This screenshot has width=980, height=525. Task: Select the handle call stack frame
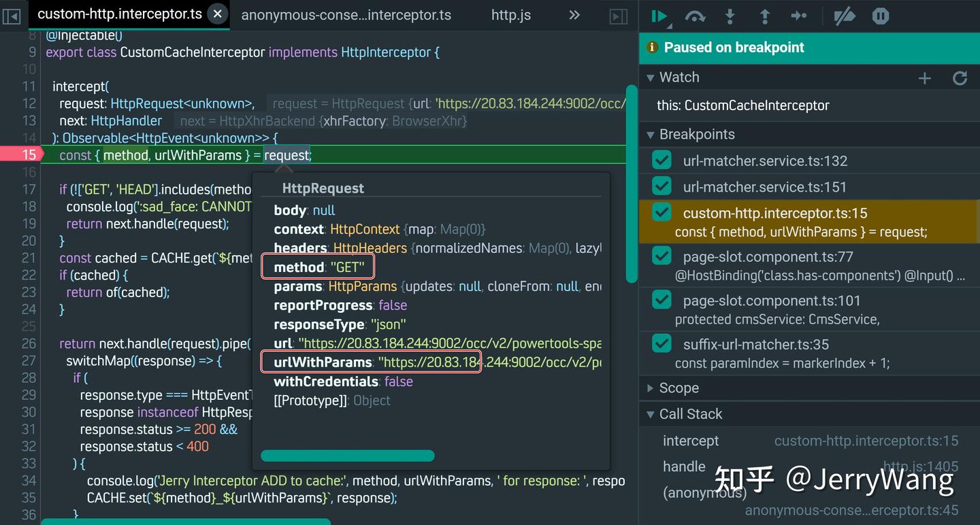(x=684, y=467)
